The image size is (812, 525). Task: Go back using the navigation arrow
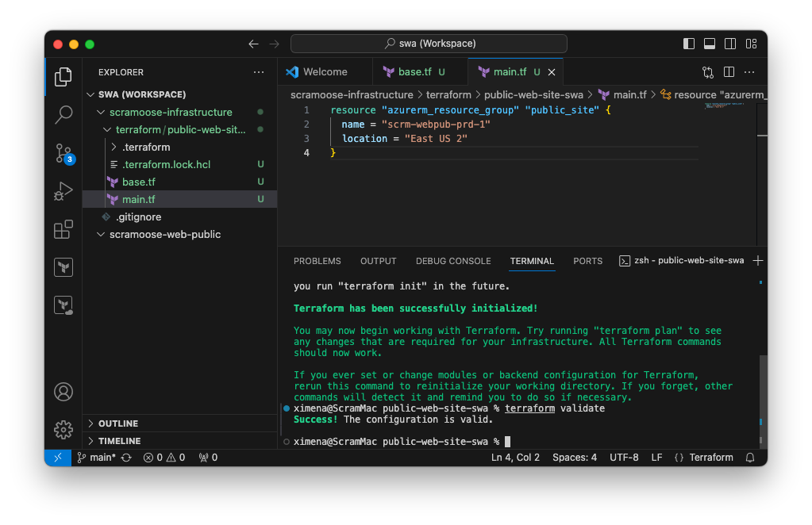pyautogui.click(x=253, y=44)
